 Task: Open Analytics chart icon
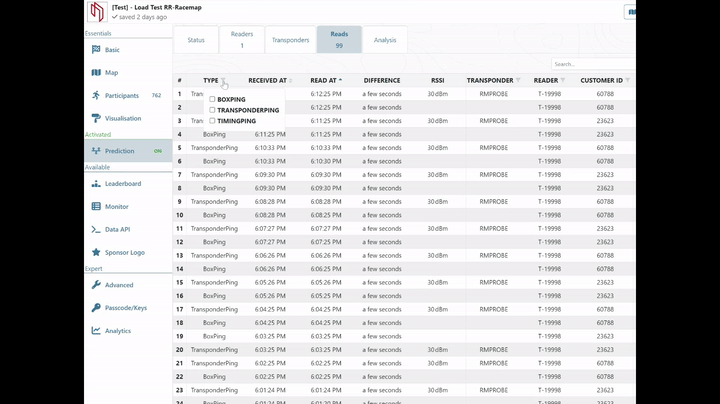95,331
